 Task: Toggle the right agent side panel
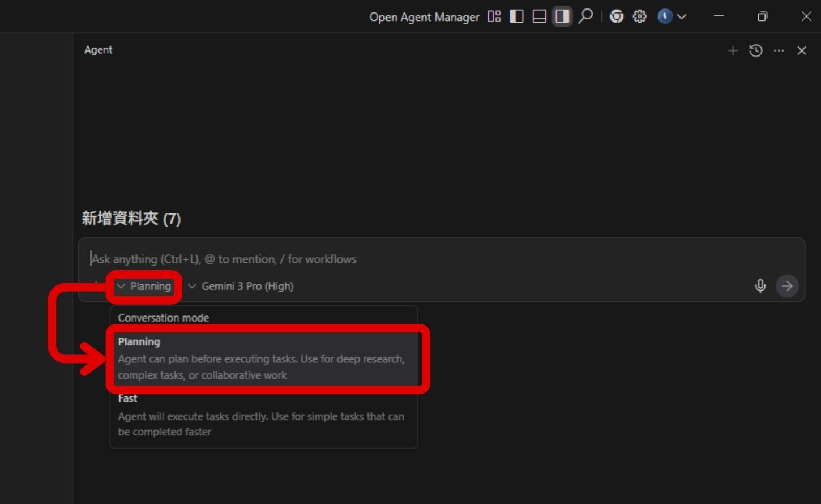[562, 17]
